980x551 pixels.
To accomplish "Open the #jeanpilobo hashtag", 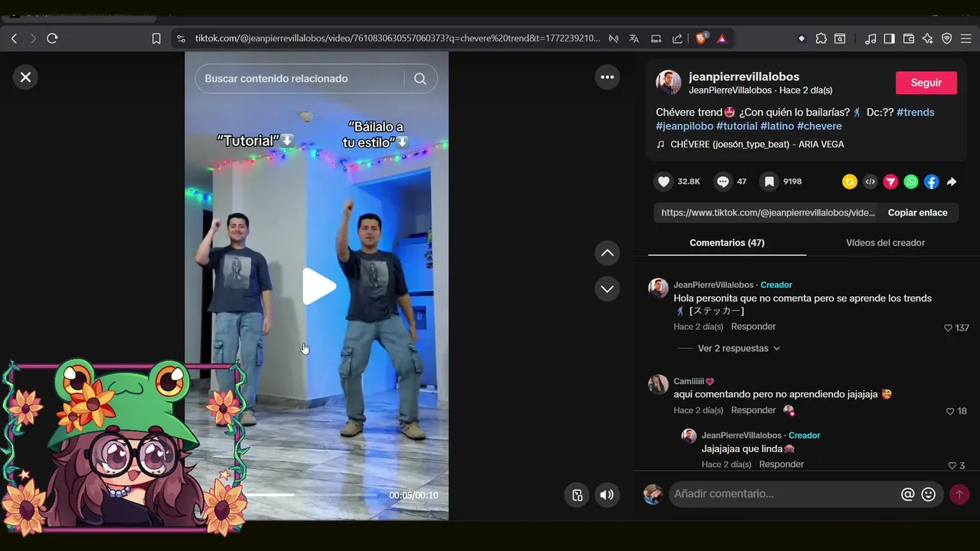I will (x=684, y=126).
